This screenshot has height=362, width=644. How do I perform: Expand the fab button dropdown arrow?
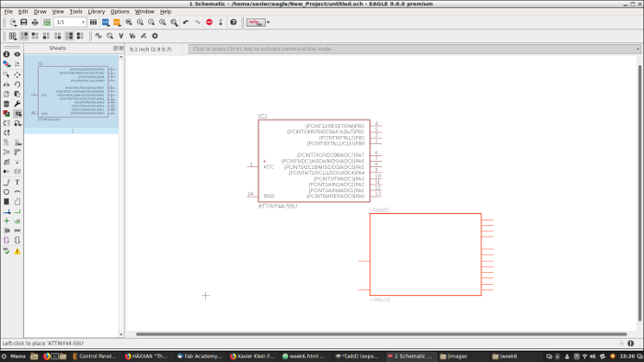269,22
